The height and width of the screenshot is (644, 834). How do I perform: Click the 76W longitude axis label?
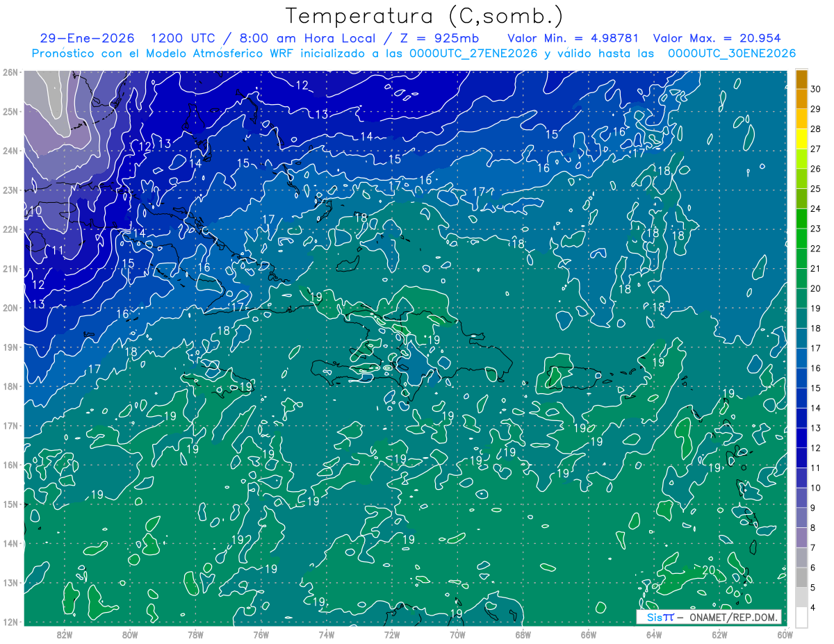tap(261, 634)
